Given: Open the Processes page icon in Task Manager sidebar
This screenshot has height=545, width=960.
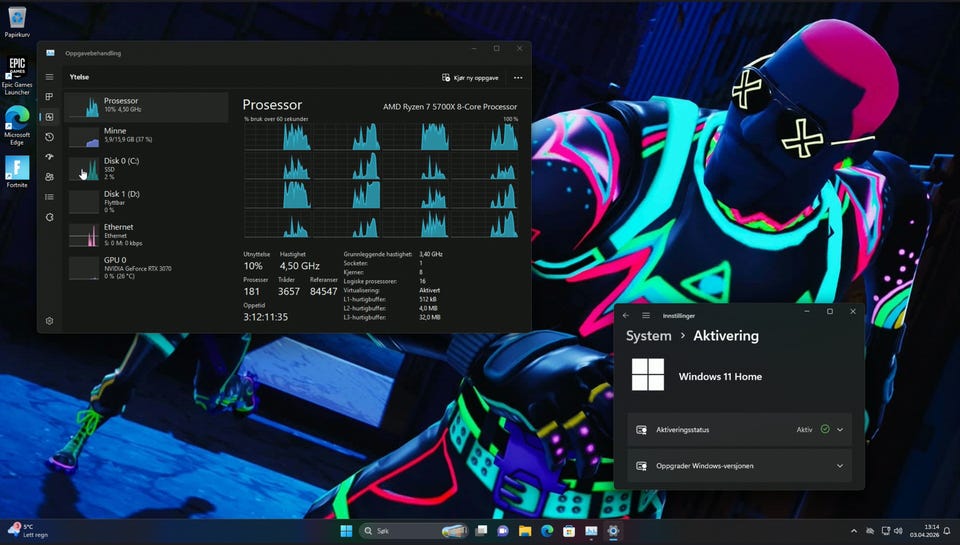Looking at the screenshot, I should tap(49, 97).
